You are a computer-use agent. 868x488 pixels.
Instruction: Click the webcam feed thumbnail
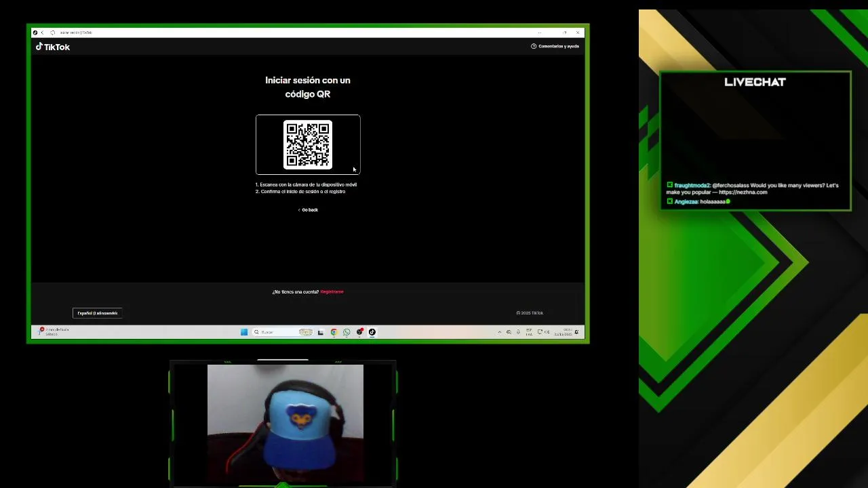[285, 424]
